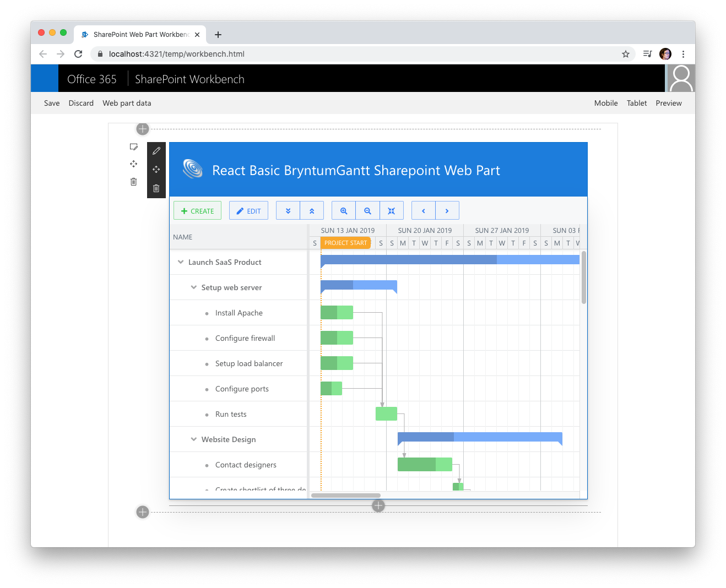
Task: Collapse the Setup web server group
Action: (193, 287)
